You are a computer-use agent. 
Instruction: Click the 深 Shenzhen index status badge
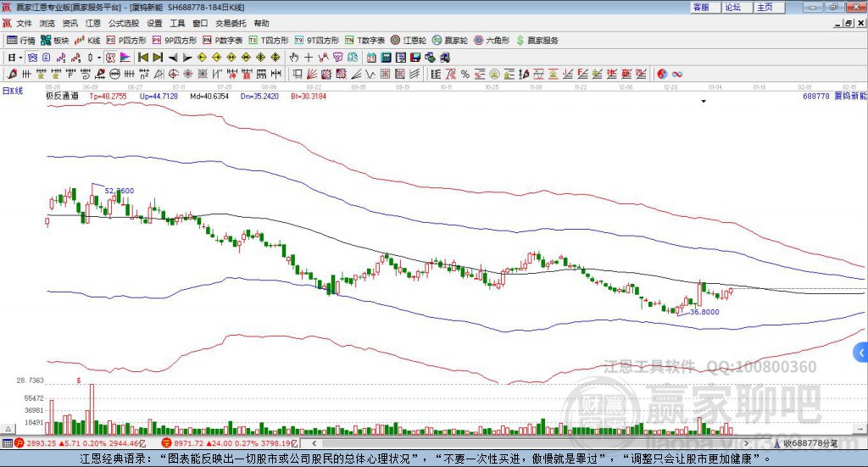click(x=167, y=443)
